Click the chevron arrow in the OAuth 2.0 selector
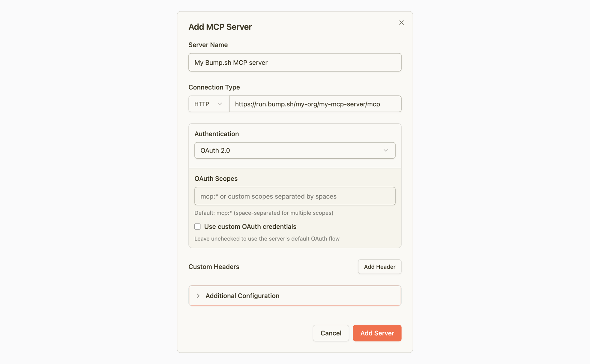Viewport: 590px width, 364px height. (386, 150)
